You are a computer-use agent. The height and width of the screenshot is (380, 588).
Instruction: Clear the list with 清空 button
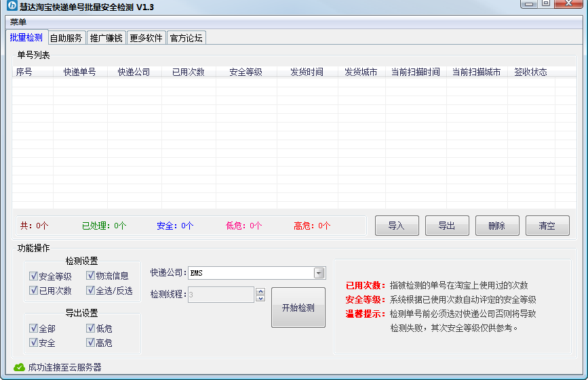547,226
